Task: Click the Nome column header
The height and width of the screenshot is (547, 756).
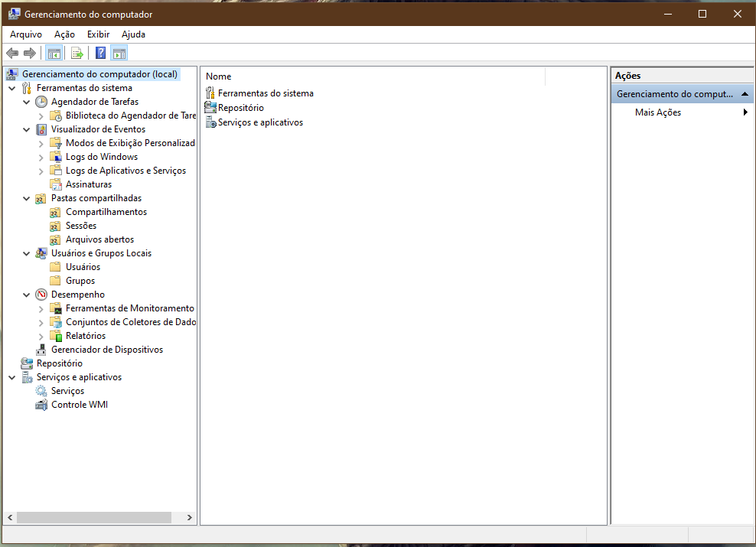Action: pyautogui.click(x=373, y=77)
